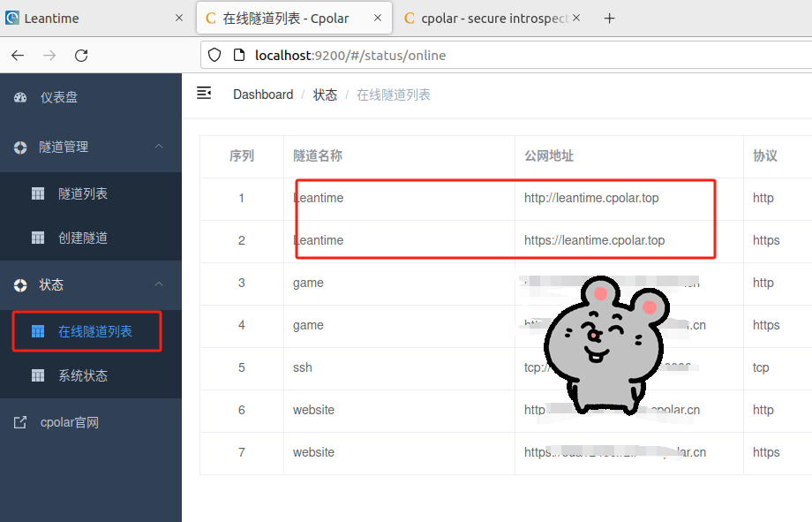Collapse the 状态 menu chevron
This screenshot has width=812, height=522.
click(x=159, y=284)
